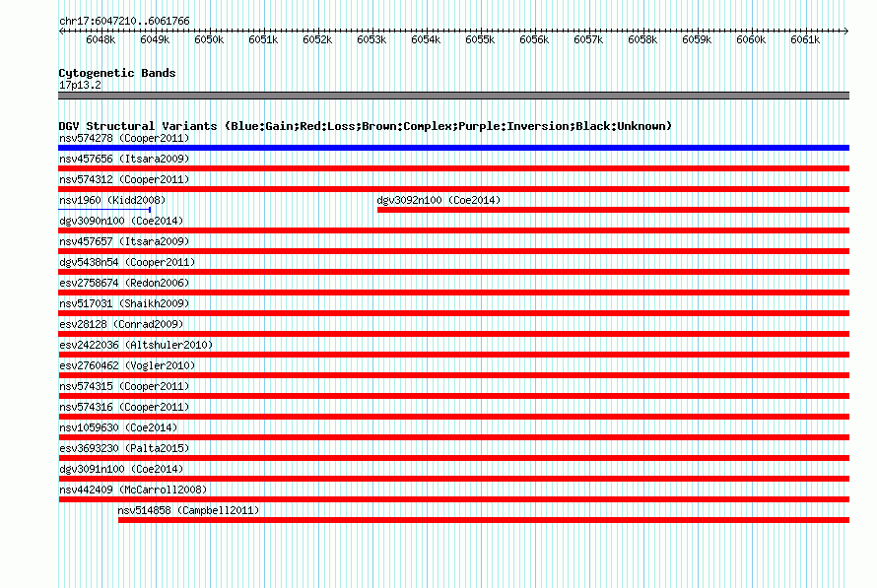The image size is (877, 588).
Task: Click dgv3092n100 (Coe2014) label
Action: pos(438,200)
